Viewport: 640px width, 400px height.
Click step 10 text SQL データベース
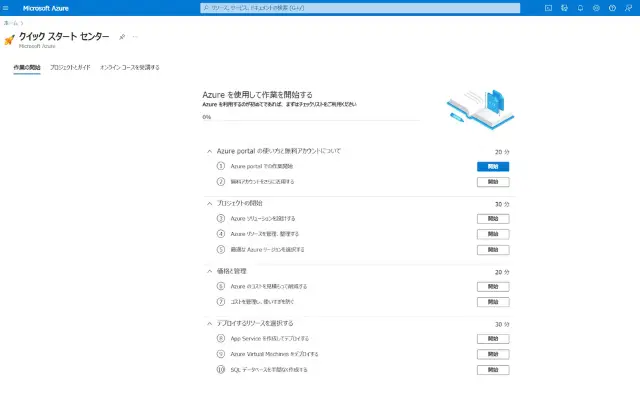(x=269, y=370)
